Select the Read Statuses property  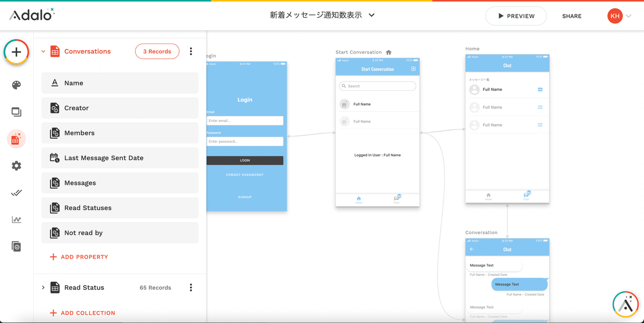tap(120, 208)
